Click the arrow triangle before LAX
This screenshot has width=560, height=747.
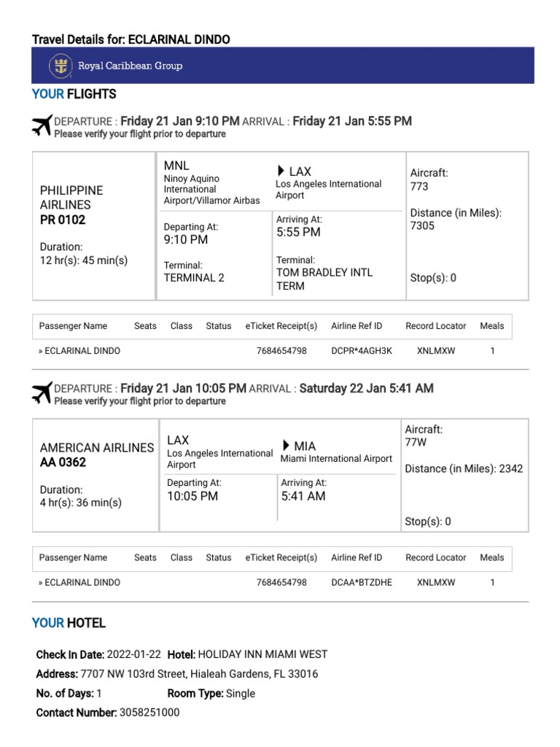tap(281, 171)
